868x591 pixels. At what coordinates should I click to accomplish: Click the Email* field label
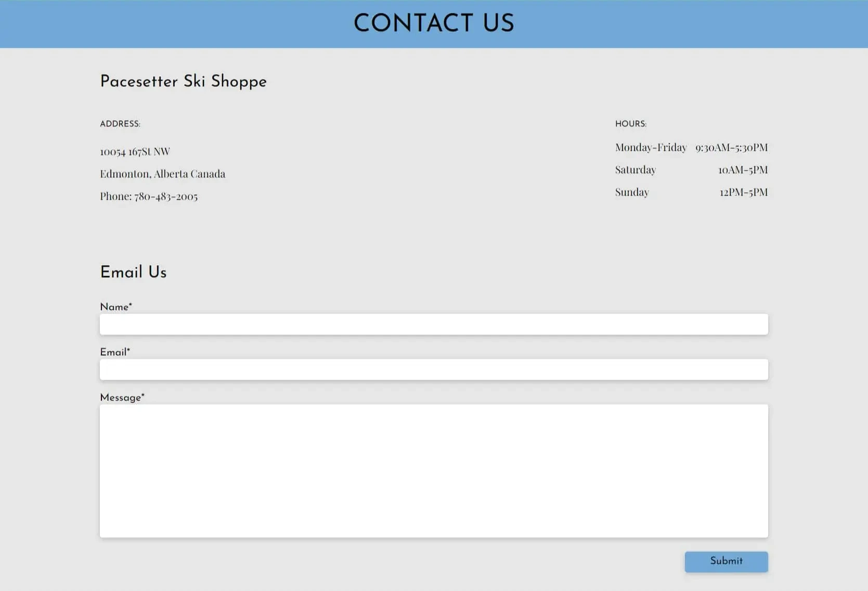(x=115, y=352)
